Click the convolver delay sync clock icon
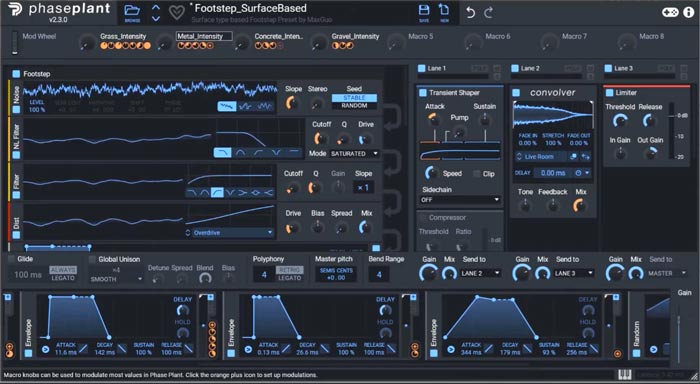 pos(578,173)
